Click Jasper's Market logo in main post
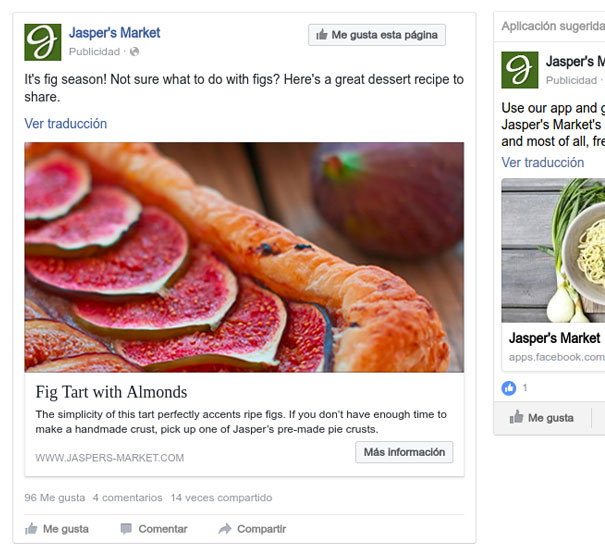 tap(43, 41)
